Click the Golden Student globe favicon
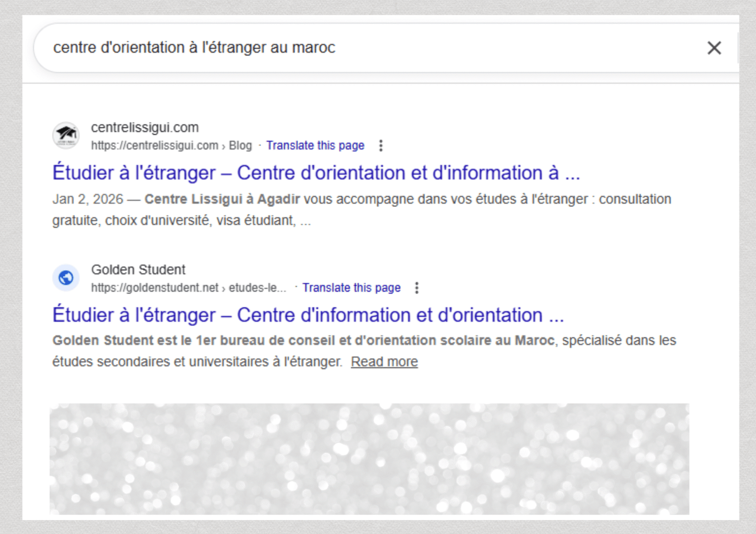756x534 pixels. (66, 278)
